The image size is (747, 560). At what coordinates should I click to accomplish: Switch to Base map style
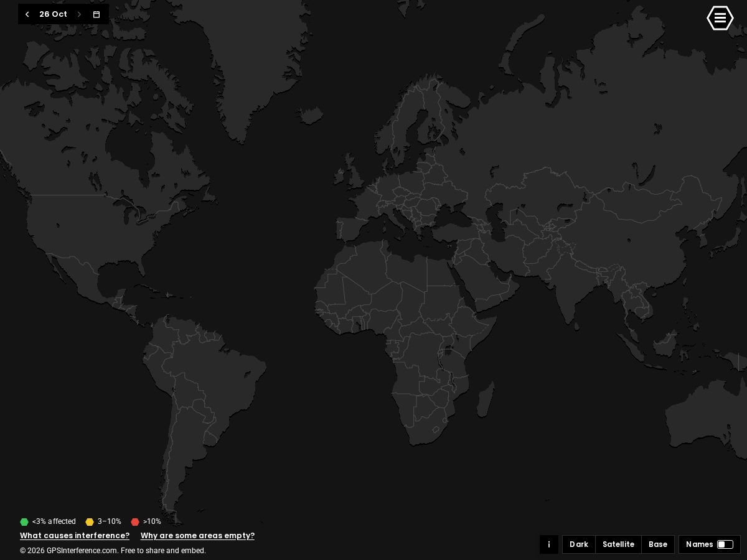(x=658, y=544)
